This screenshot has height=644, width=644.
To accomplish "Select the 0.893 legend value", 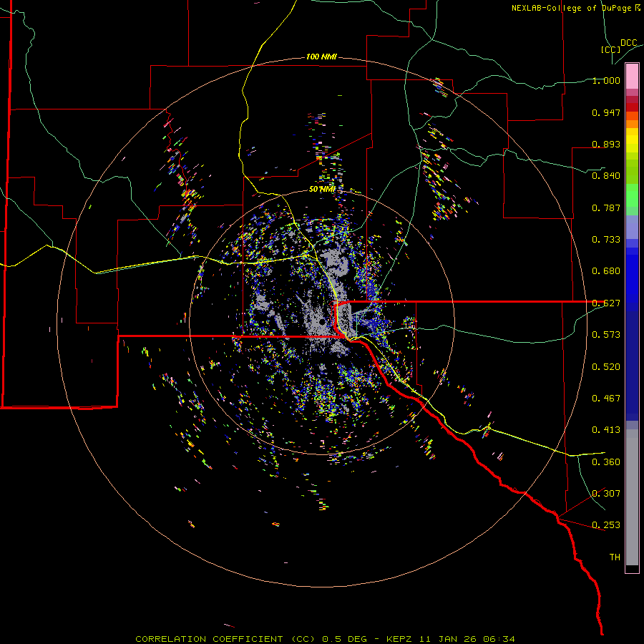I will pyautogui.click(x=606, y=144).
